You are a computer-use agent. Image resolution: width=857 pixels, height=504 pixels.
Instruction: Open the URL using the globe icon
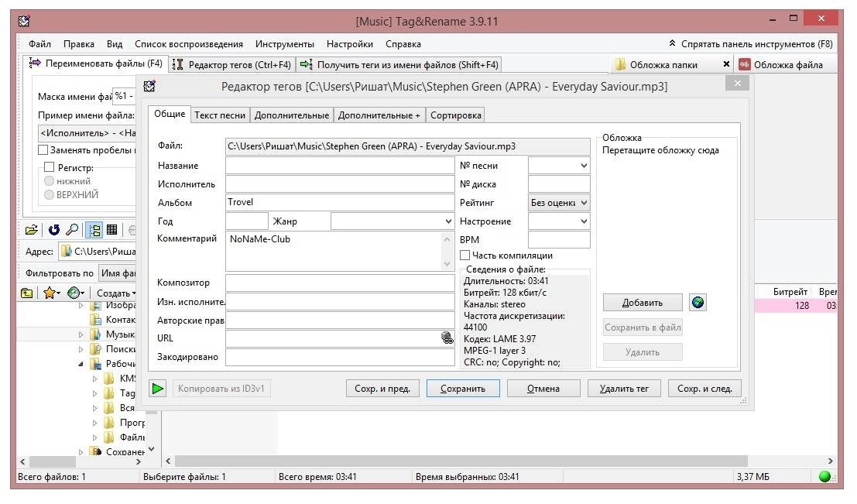coord(447,338)
